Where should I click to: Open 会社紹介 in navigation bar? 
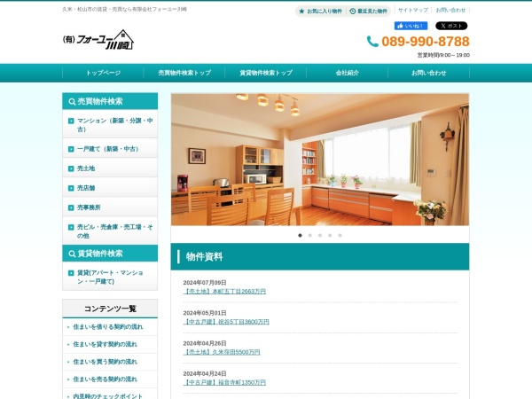[348, 73]
